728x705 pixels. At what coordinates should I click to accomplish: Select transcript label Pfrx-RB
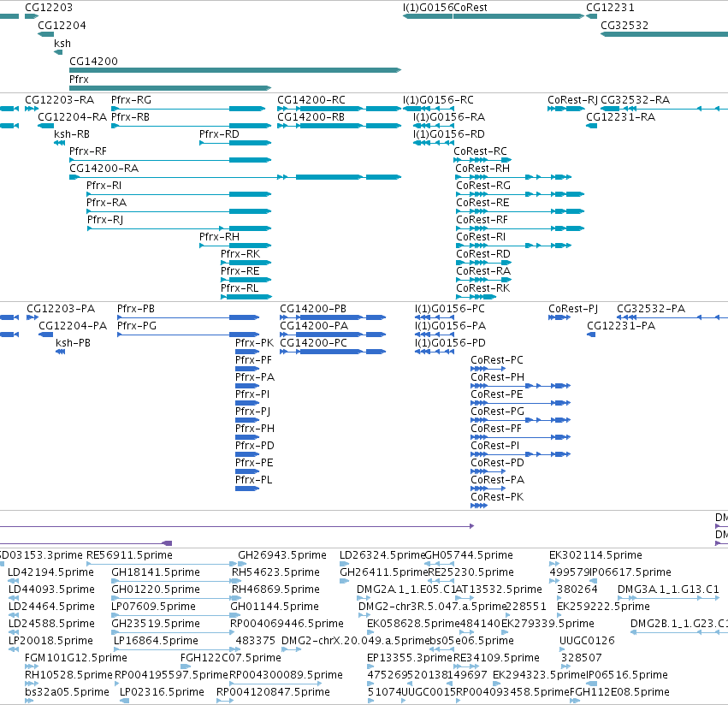(131, 117)
